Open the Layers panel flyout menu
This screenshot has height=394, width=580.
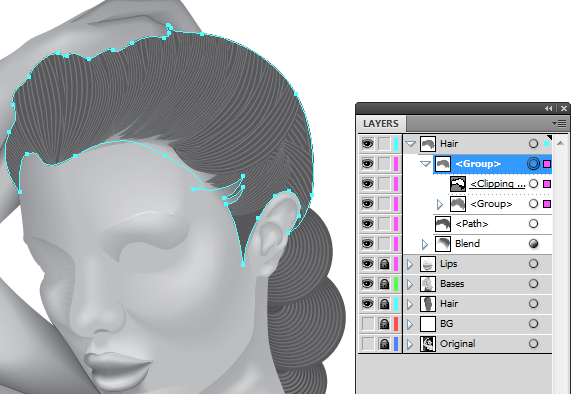(x=559, y=124)
